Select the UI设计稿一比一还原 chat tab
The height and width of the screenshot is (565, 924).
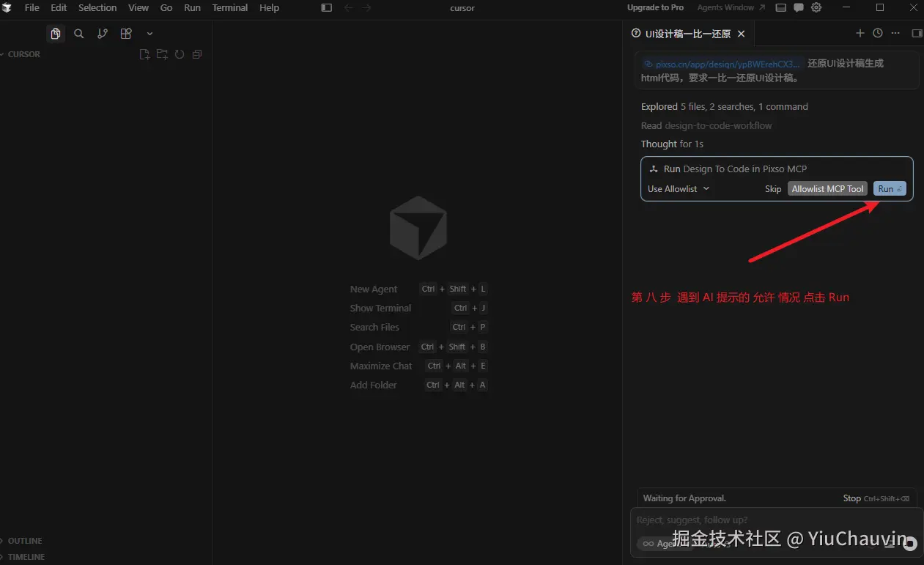click(687, 34)
